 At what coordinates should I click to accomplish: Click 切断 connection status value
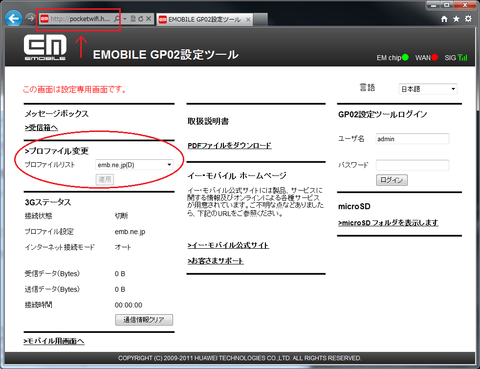[x=121, y=216]
